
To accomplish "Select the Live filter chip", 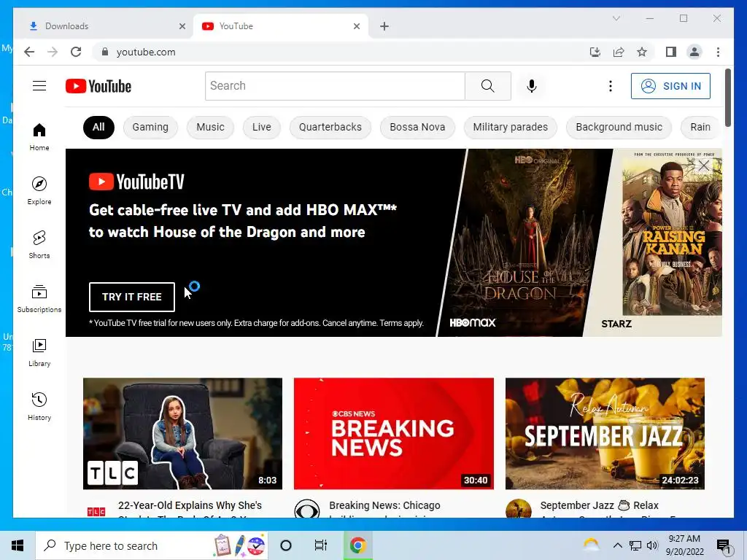I will click(x=262, y=127).
